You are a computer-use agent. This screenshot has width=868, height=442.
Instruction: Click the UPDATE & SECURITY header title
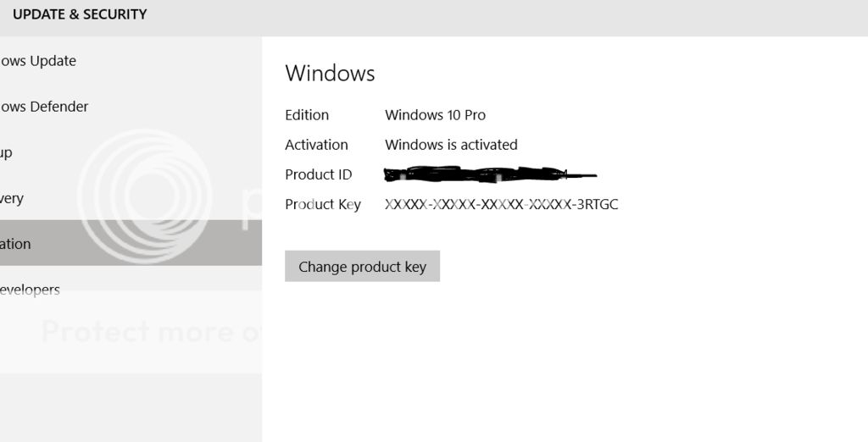80,14
